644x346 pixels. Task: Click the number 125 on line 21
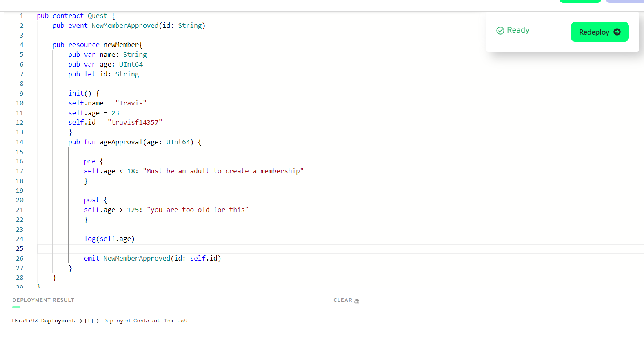133,210
